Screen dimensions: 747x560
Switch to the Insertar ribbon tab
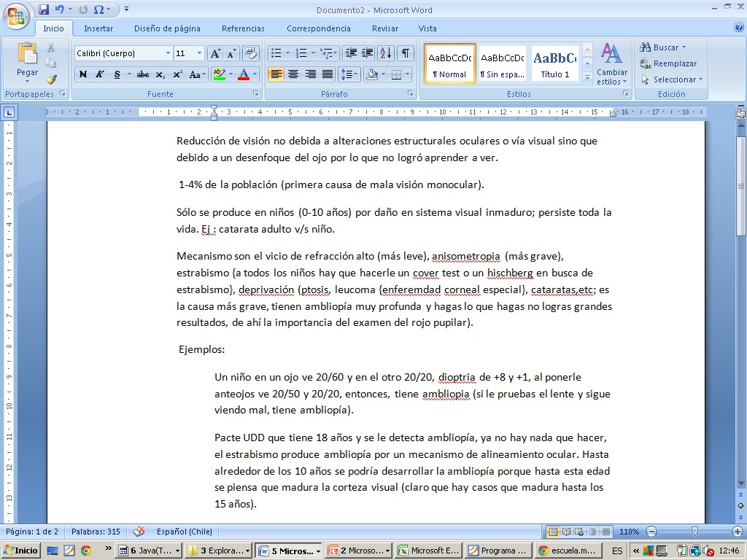pos(98,28)
